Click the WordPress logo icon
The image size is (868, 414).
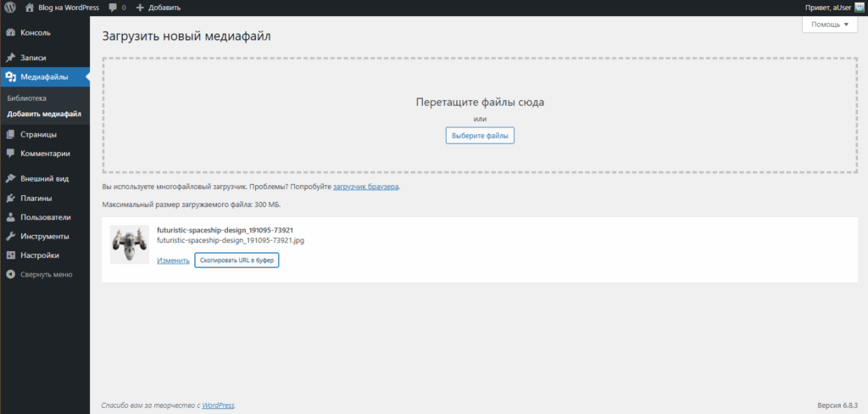pos(10,7)
